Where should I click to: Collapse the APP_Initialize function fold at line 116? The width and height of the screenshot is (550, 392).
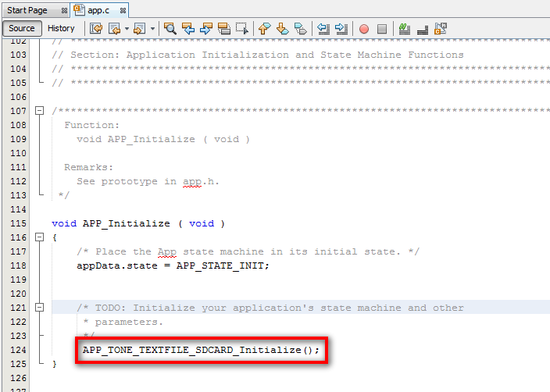click(x=39, y=237)
